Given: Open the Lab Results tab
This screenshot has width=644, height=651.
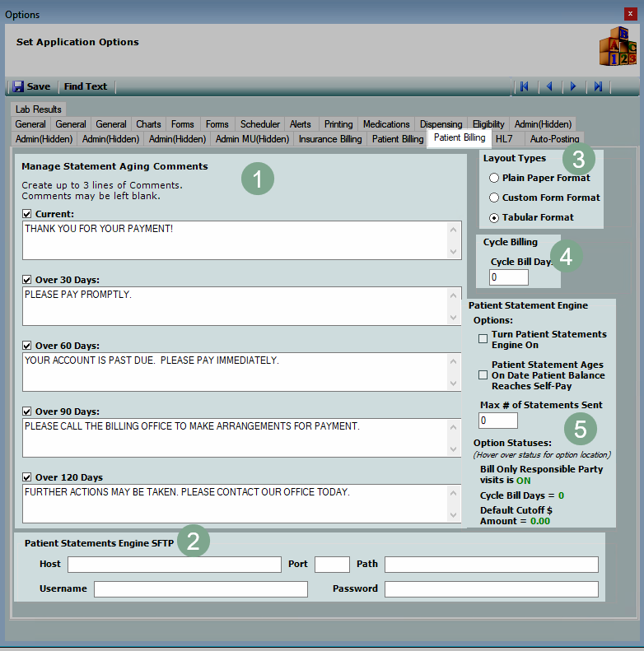Looking at the screenshot, I should point(38,109).
